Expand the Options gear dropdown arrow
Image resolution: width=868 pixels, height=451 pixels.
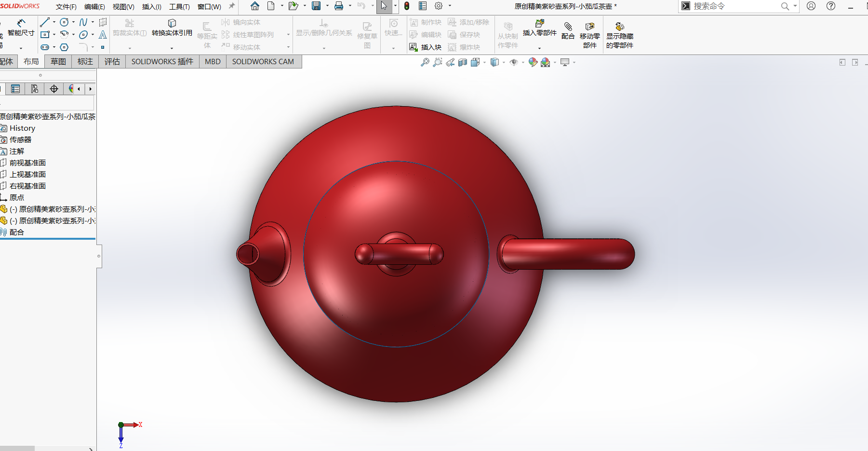[450, 6]
